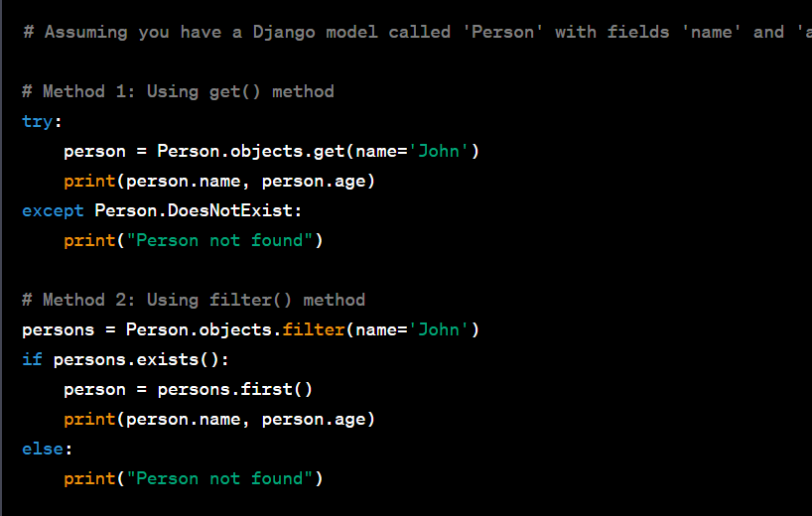Click the 'Method 2: Using filter() method' comment
The image size is (812, 516).
(194, 300)
